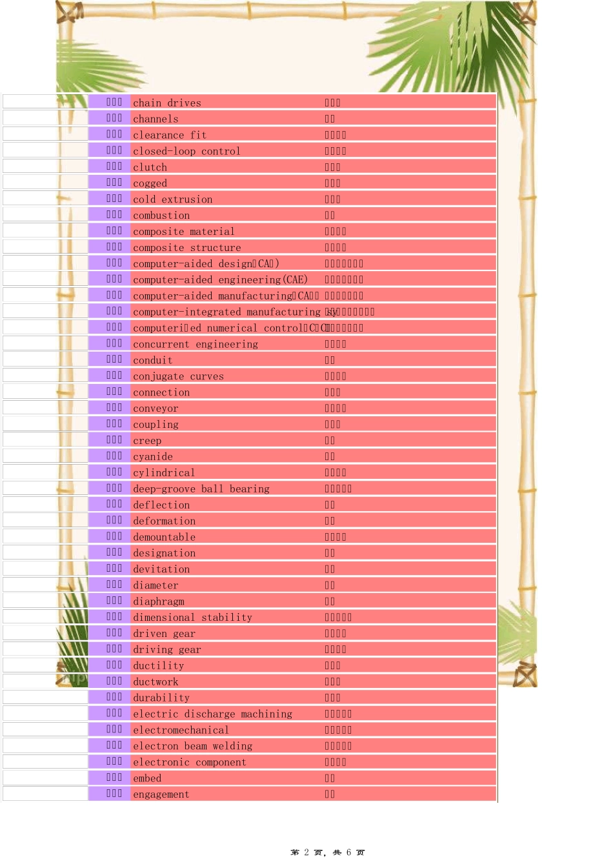613x868 pixels.
Task: Select 'computer-aided engineering(CAE)' entry
Action: 221,279
